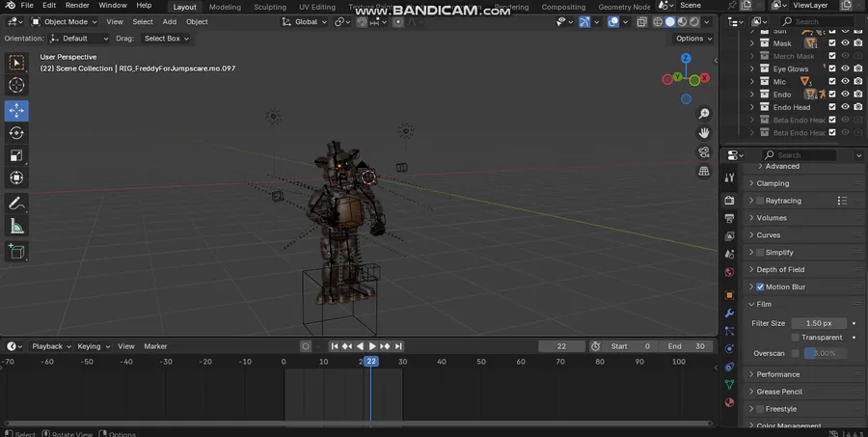
Task: Open the Orientation Default dropdown
Action: click(78, 39)
